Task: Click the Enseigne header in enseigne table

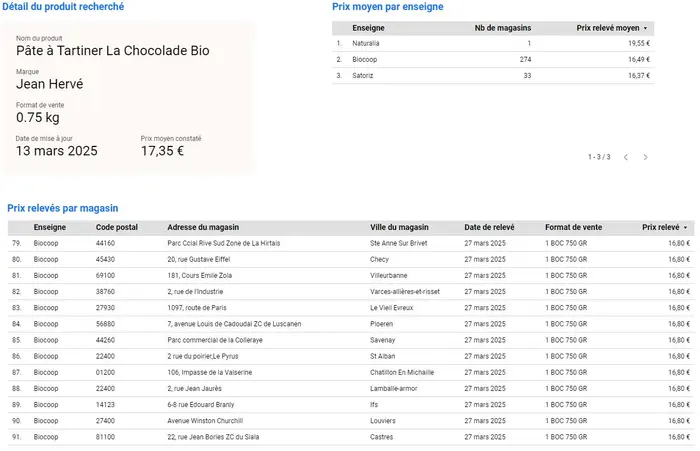Action: click(x=368, y=28)
